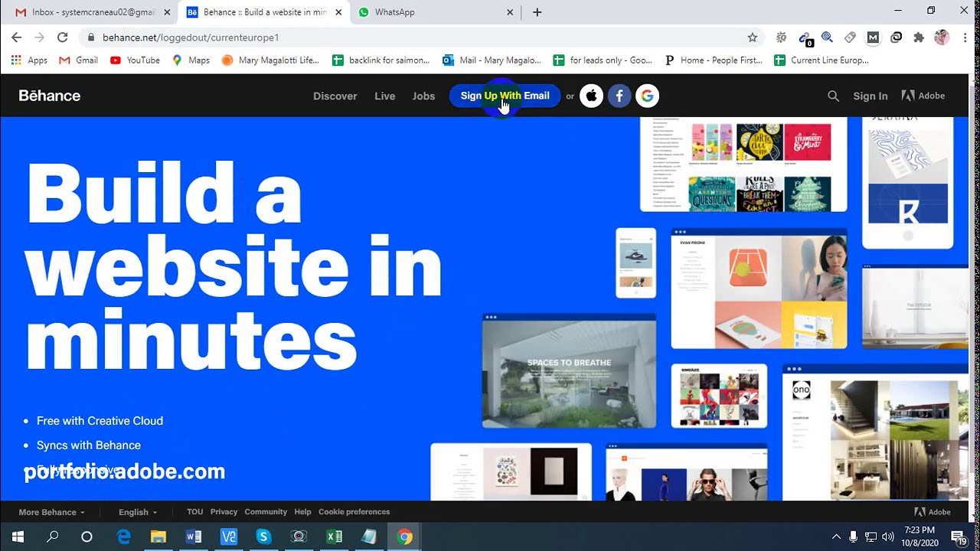
Task: Click Sign Up With Email button
Action: [505, 96]
